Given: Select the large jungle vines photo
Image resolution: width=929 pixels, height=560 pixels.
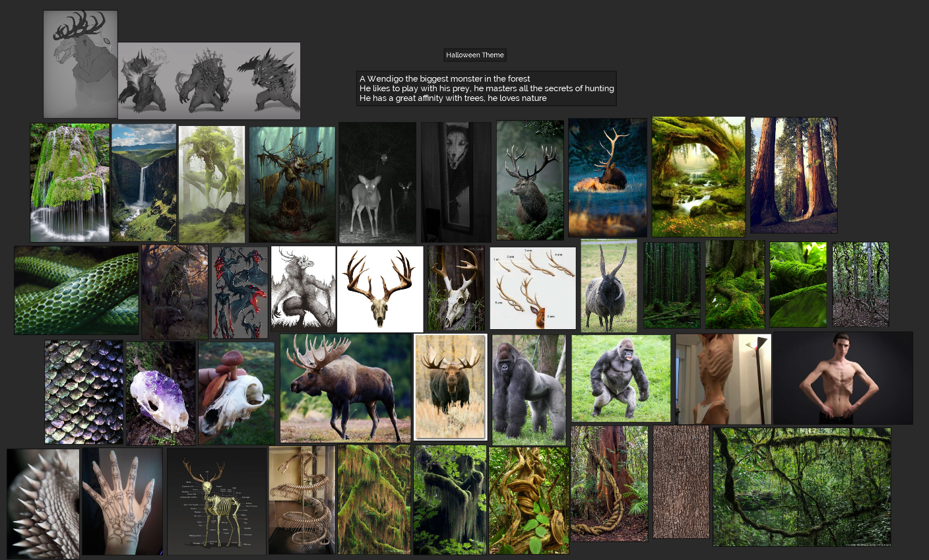Looking at the screenshot, I should [x=802, y=487].
